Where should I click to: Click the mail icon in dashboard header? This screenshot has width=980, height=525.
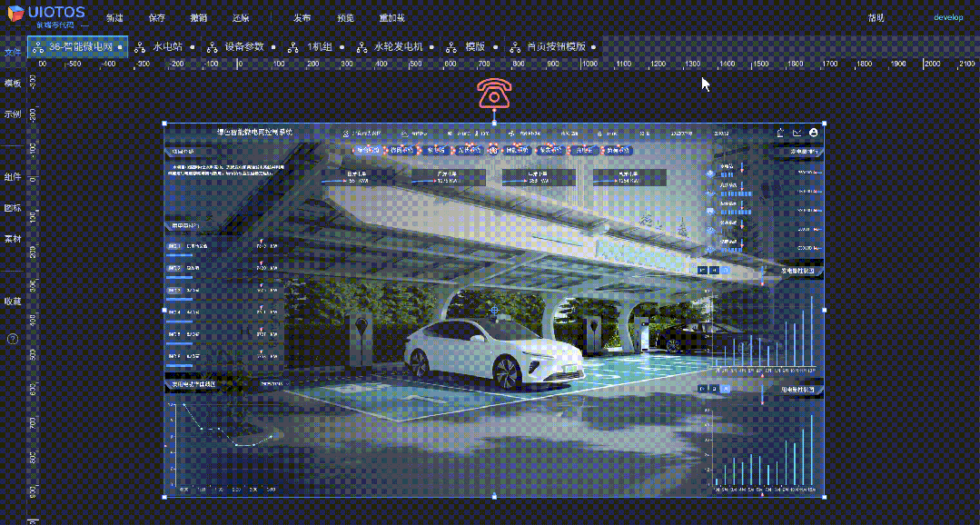coord(797,133)
